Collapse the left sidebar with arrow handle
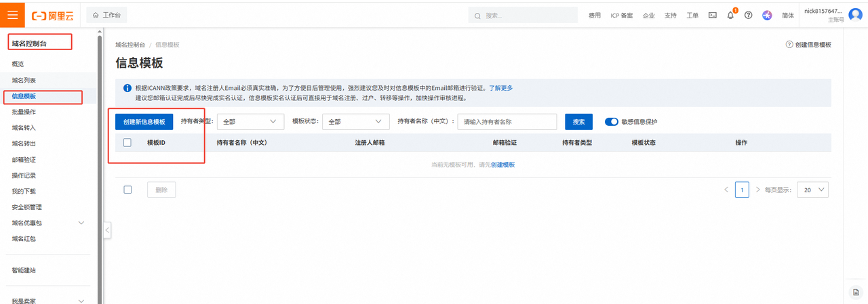Viewport: 868px width, 304px height. (x=107, y=230)
